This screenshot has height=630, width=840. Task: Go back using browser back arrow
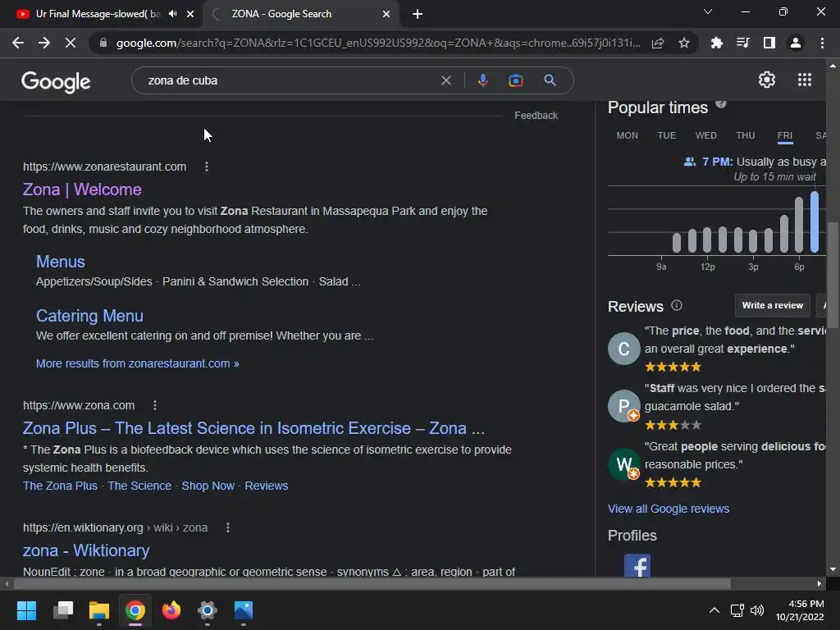tap(18, 43)
